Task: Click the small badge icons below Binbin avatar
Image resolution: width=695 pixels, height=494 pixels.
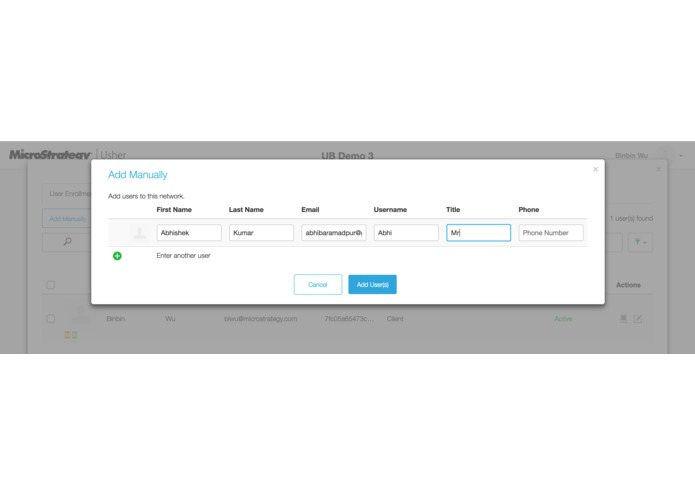Action: click(x=71, y=335)
